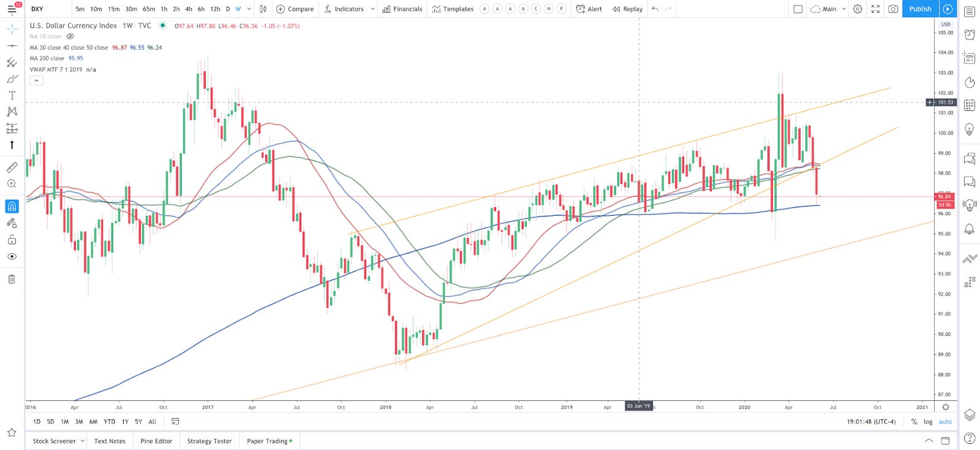
Task: Open the Financials menu
Action: pyautogui.click(x=402, y=9)
